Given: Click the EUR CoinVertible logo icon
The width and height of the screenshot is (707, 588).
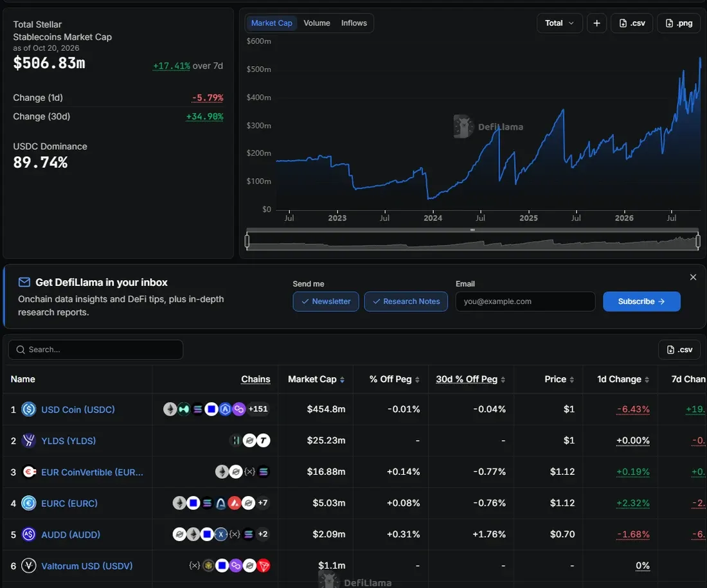Looking at the screenshot, I should [29, 472].
